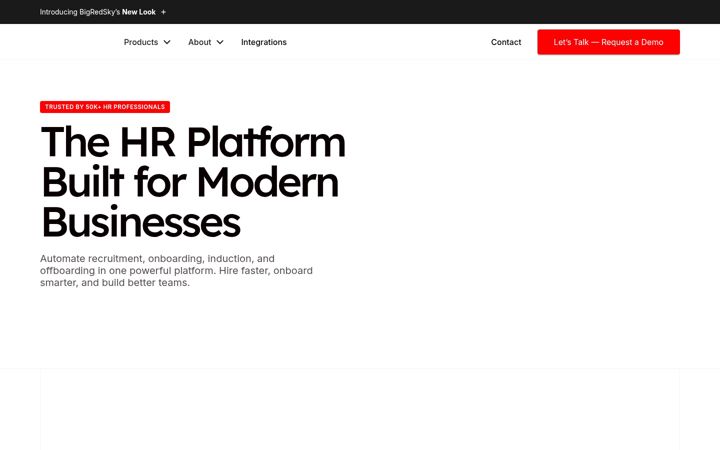Click the bold New Look text

coord(139,12)
